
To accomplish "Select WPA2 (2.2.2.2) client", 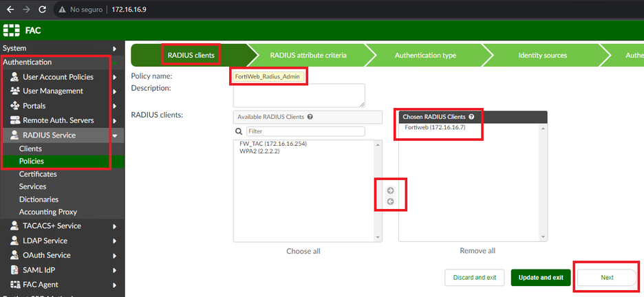I will (x=259, y=151).
